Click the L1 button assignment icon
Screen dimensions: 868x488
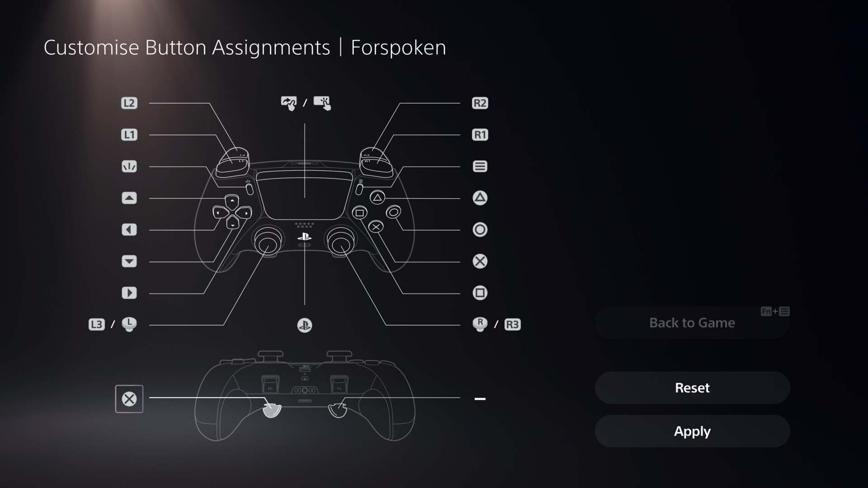coord(129,134)
